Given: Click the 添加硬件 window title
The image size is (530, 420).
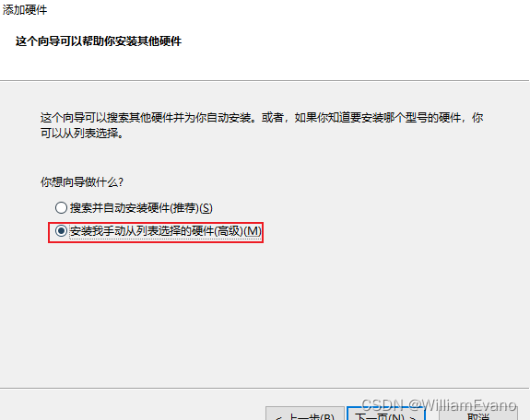Looking at the screenshot, I should point(25,10).
